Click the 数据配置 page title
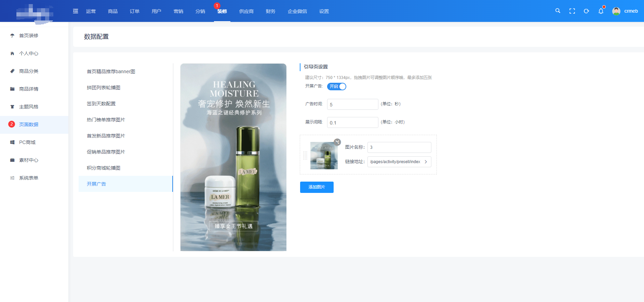 (x=96, y=37)
